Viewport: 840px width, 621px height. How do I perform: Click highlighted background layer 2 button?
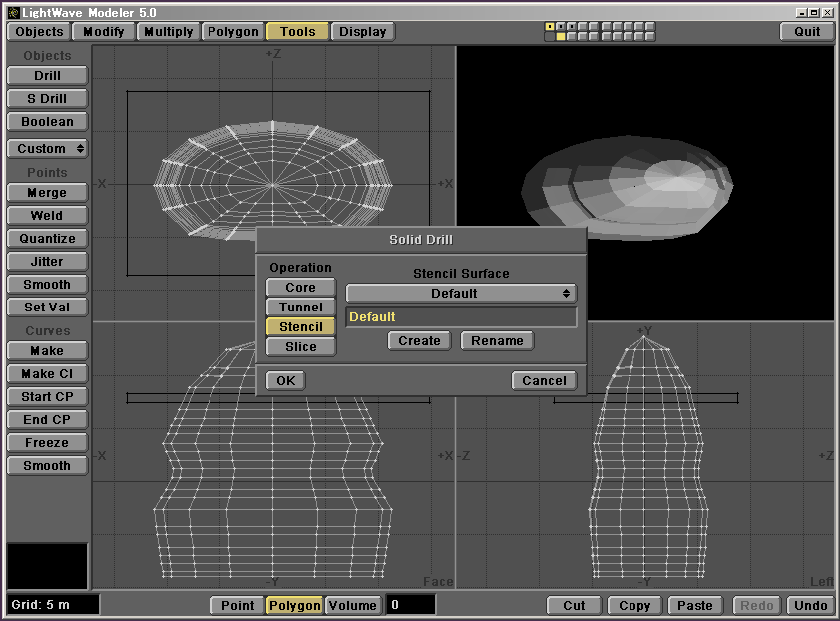pyautogui.click(x=561, y=37)
